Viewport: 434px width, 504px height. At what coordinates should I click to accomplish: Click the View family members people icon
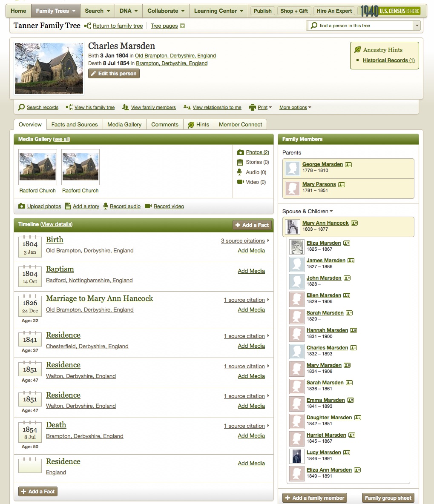[x=125, y=107]
